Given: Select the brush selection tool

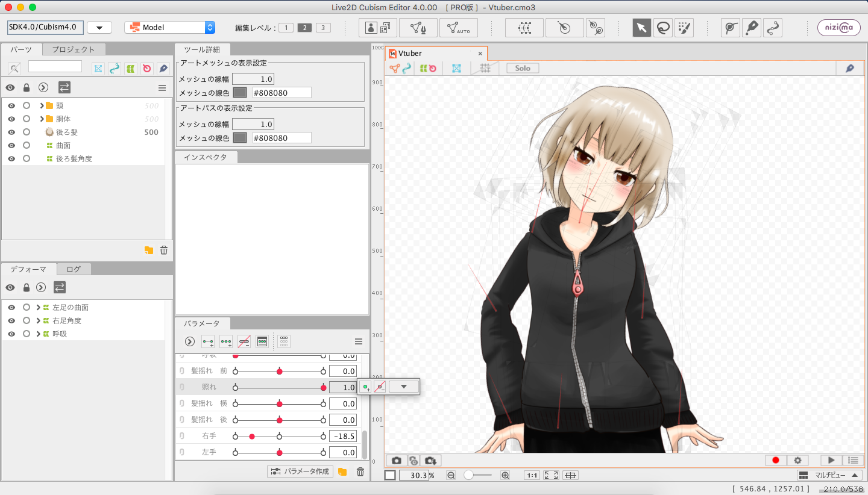Looking at the screenshot, I should (x=684, y=28).
